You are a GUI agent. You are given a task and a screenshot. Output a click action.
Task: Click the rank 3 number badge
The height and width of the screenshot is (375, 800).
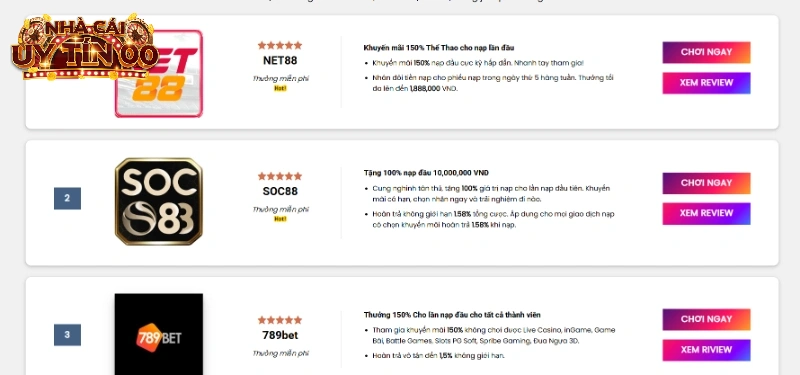67,335
